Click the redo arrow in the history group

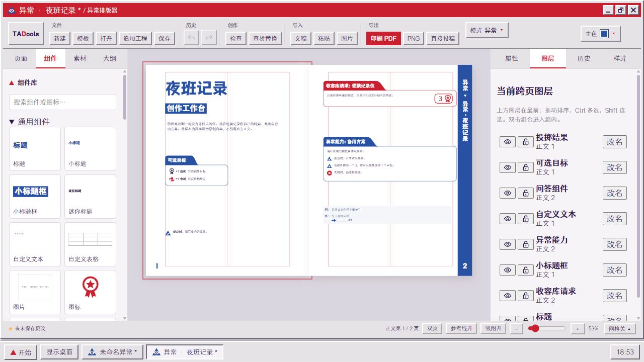pyautogui.click(x=209, y=38)
